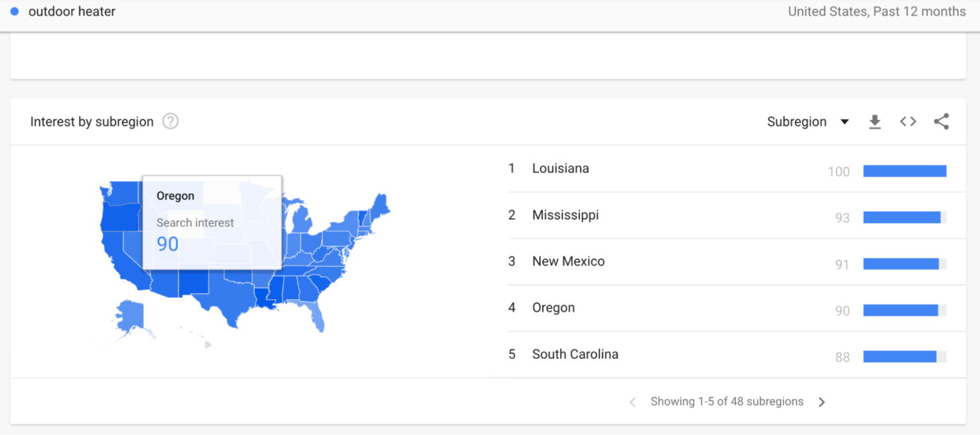Click the South Carolina entry
This screenshot has width=980, height=435.
575,354
